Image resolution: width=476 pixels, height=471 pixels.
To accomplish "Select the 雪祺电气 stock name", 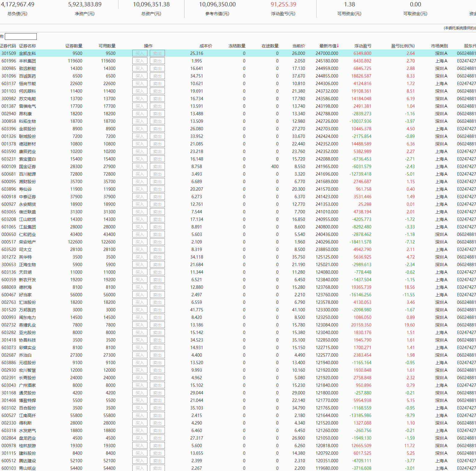I will point(27,106).
